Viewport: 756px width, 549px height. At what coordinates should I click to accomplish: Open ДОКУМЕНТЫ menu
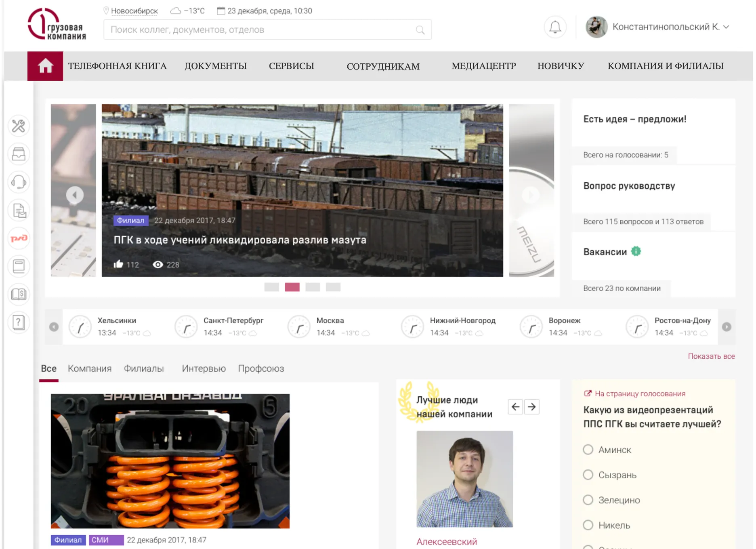pyautogui.click(x=216, y=66)
